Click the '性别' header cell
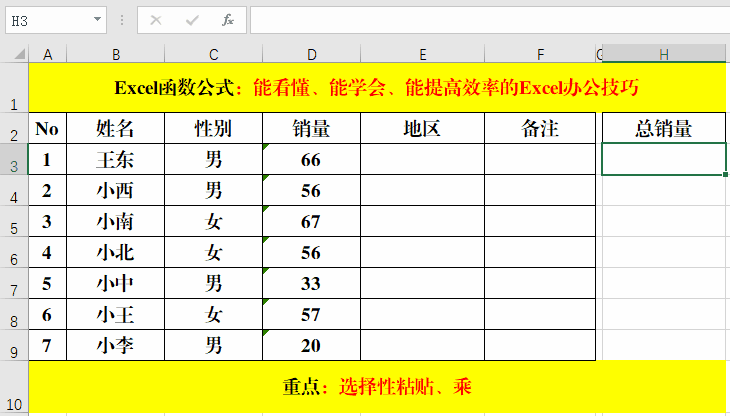Screen dimensions: 730x416 (213, 128)
